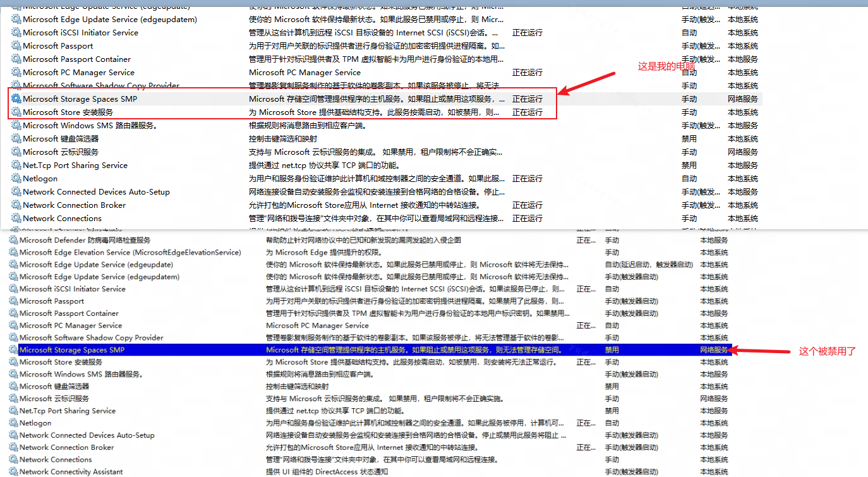
Task: Select Microsoft Store 安装服务 gear icon in overlaid list
Action: click(x=16, y=112)
